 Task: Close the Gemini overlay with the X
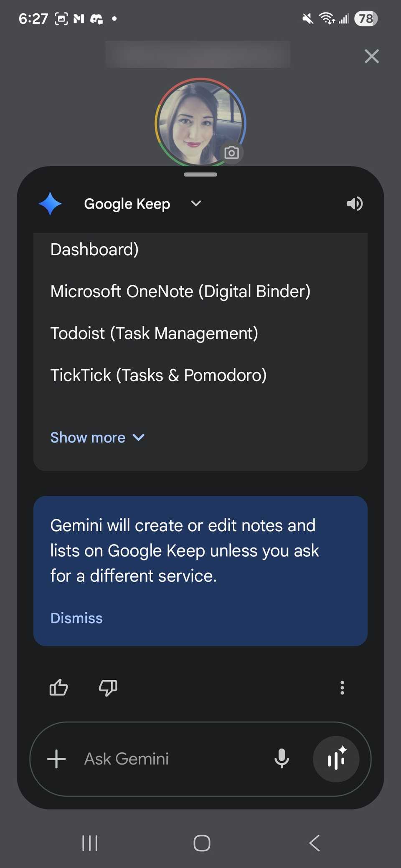point(371,56)
